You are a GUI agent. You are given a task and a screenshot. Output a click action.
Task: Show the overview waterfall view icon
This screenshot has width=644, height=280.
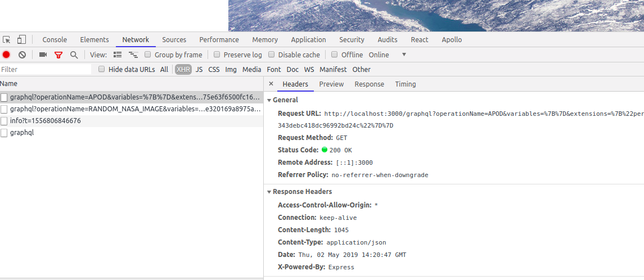[x=133, y=55]
